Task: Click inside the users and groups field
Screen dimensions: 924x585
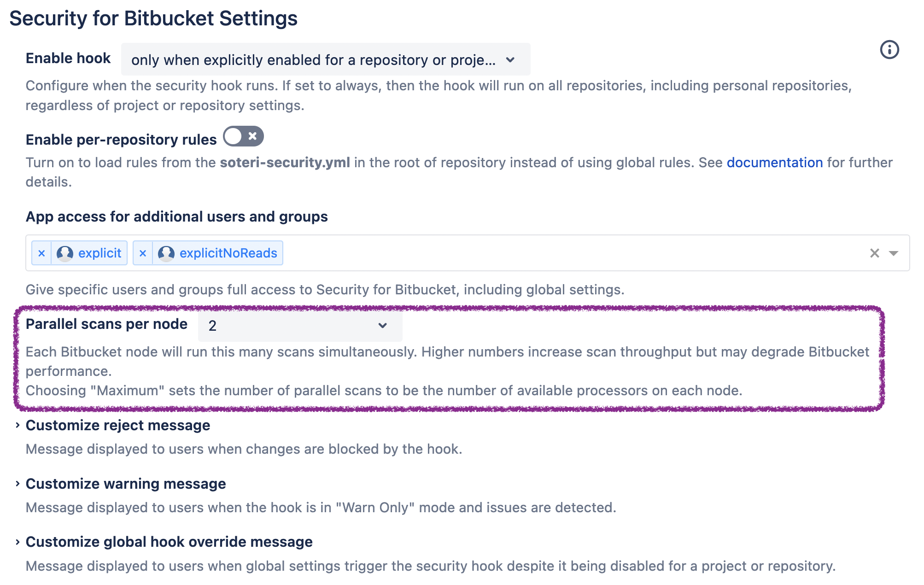Action: tap(553, 253)
